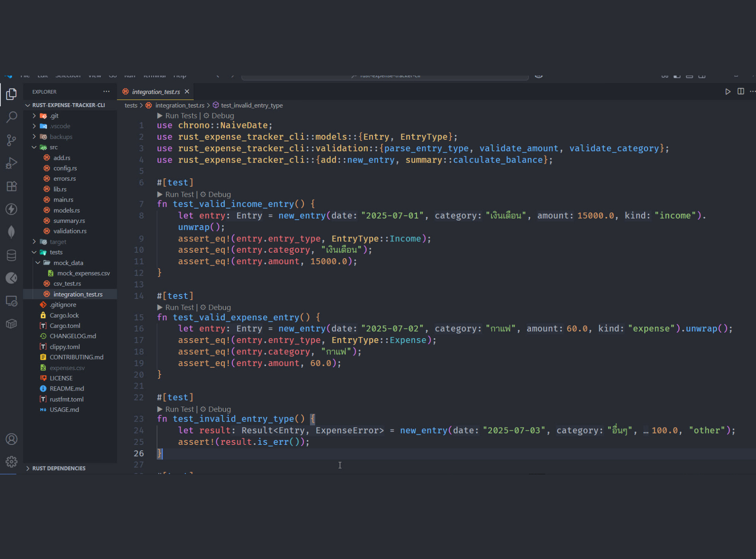Open expenses.csv file
The height and width of the screenshot is (559, 756).
tap(67, 368)
